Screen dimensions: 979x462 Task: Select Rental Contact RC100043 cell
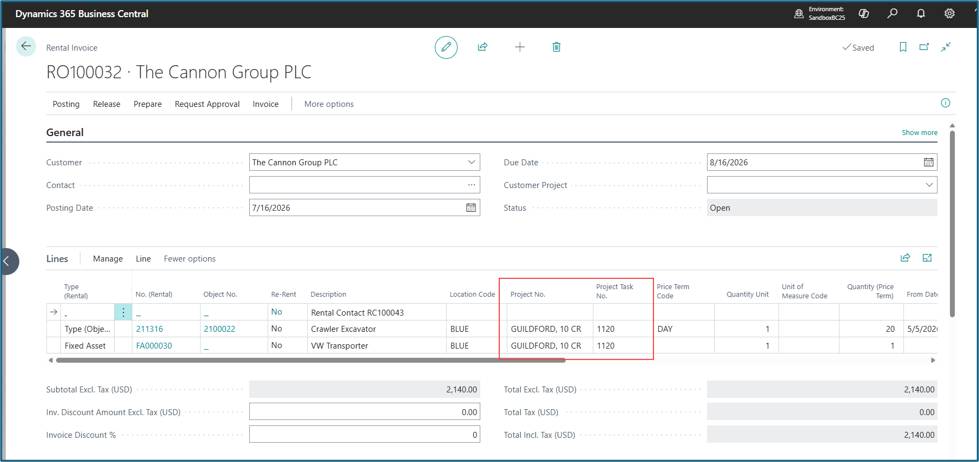377,312
